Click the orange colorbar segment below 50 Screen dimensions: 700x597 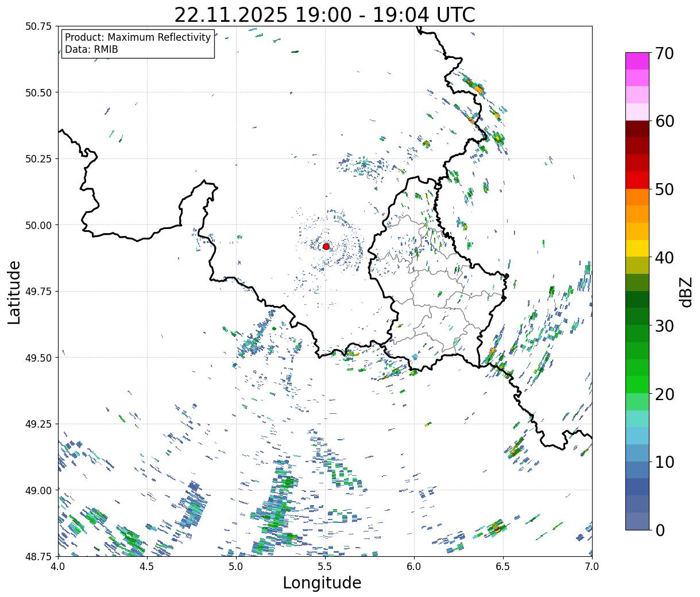637,197
